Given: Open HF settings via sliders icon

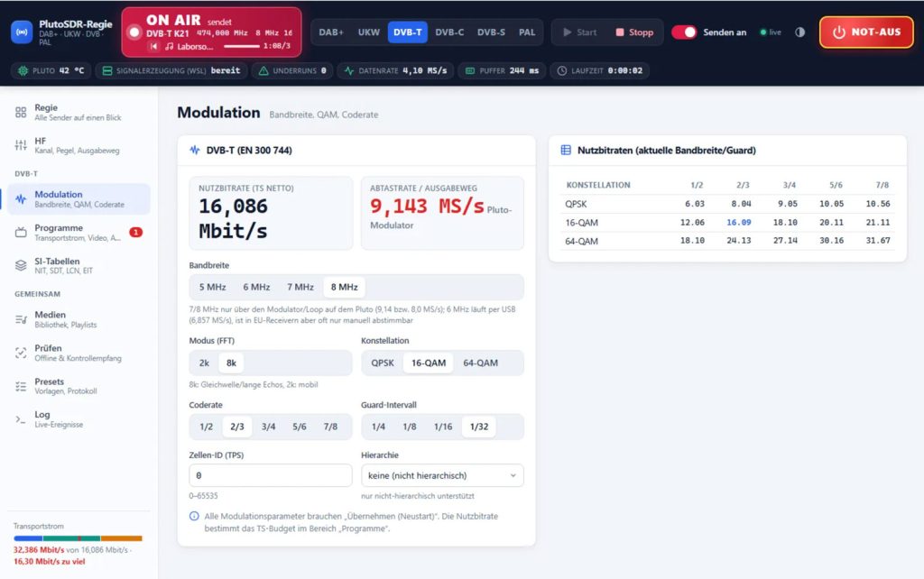Looking at the screenshot, I should [21, 145].
